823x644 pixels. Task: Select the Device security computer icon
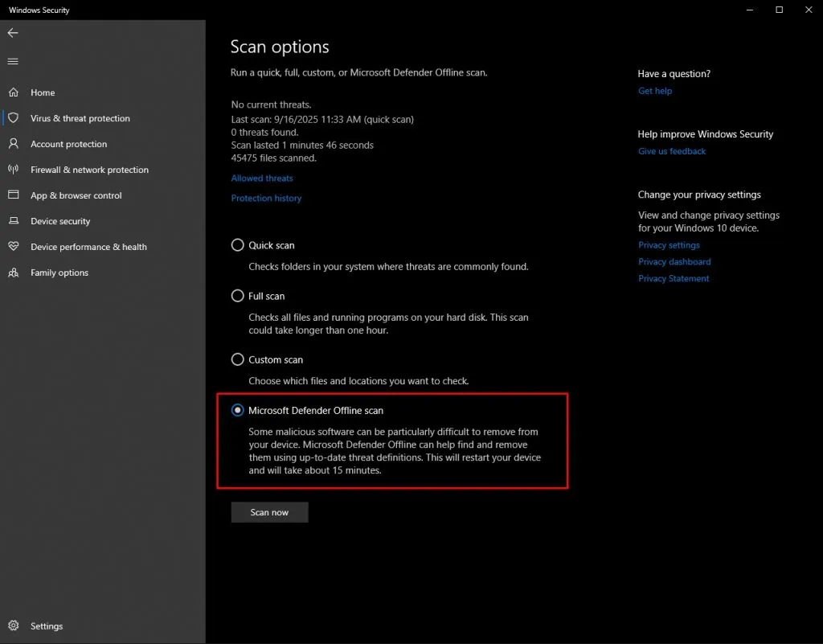coord(13,221)
